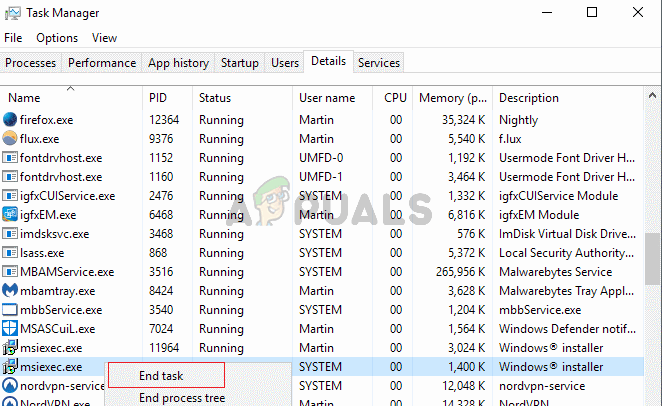Click the flux.exe process icon
This screenshot has height=406, width=662.
(x=10, y=138)
